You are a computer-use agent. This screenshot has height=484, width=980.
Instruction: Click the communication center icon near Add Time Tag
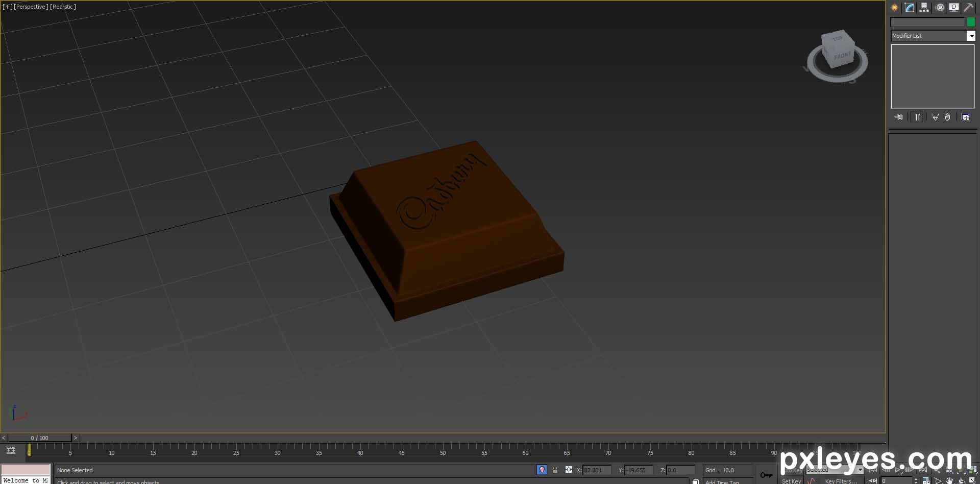(x=695, y=481)
